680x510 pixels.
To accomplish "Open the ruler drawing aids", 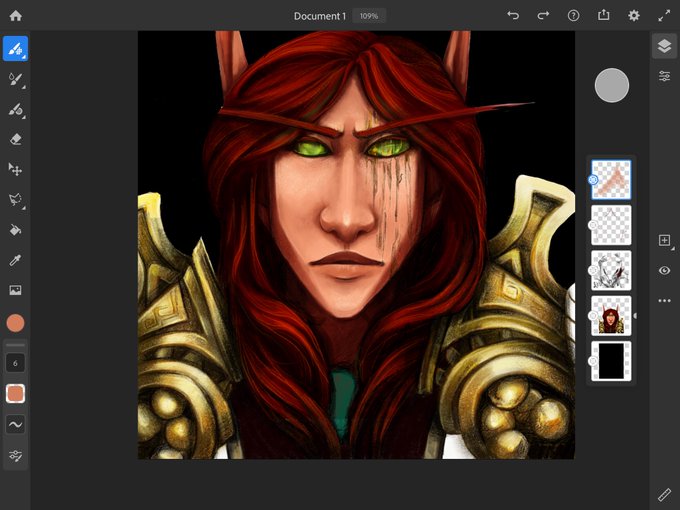I will (664, 495).
